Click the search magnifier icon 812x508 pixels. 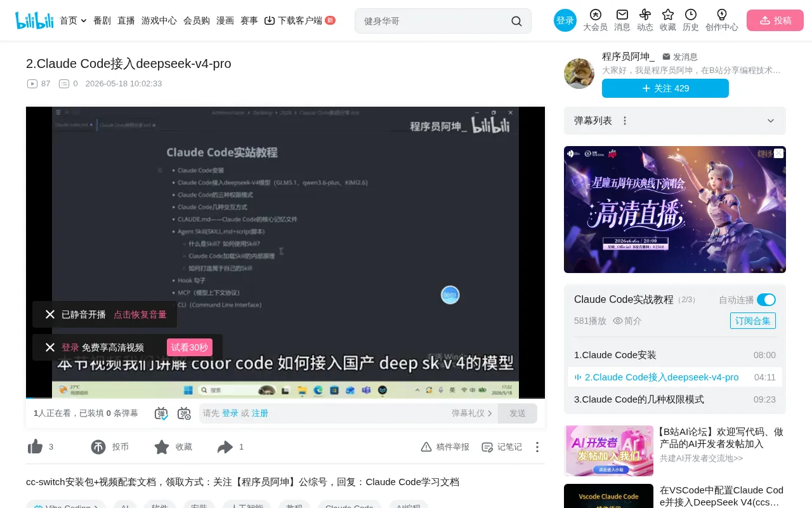point(516,21)
